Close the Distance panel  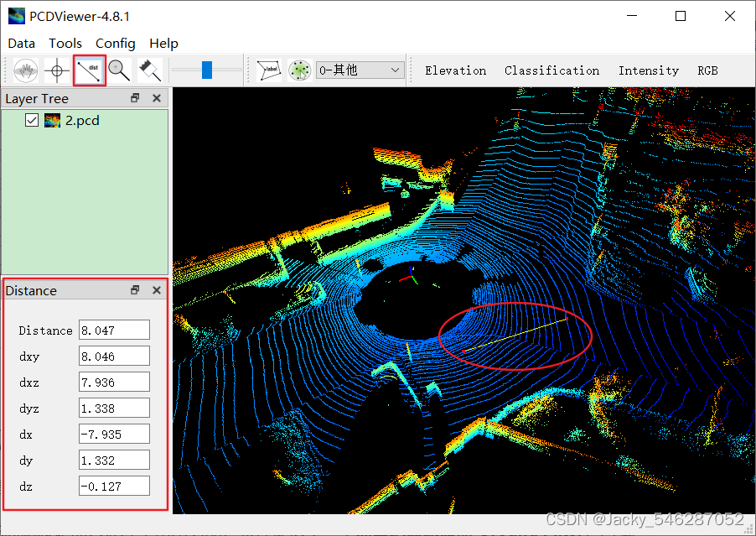pos(157,290)
